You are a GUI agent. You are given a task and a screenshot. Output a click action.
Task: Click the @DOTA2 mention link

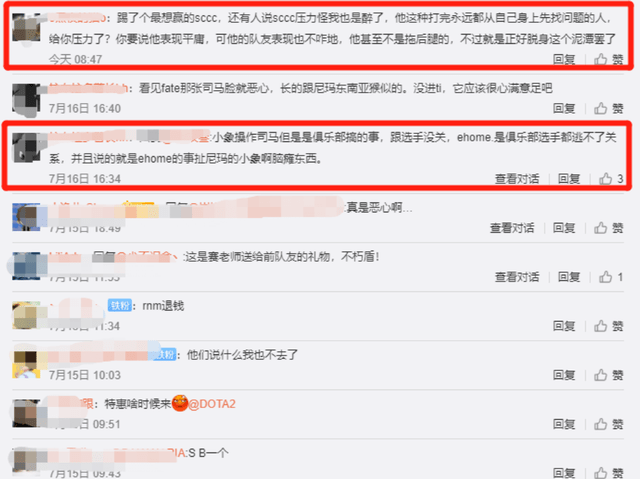click(212, 404)
